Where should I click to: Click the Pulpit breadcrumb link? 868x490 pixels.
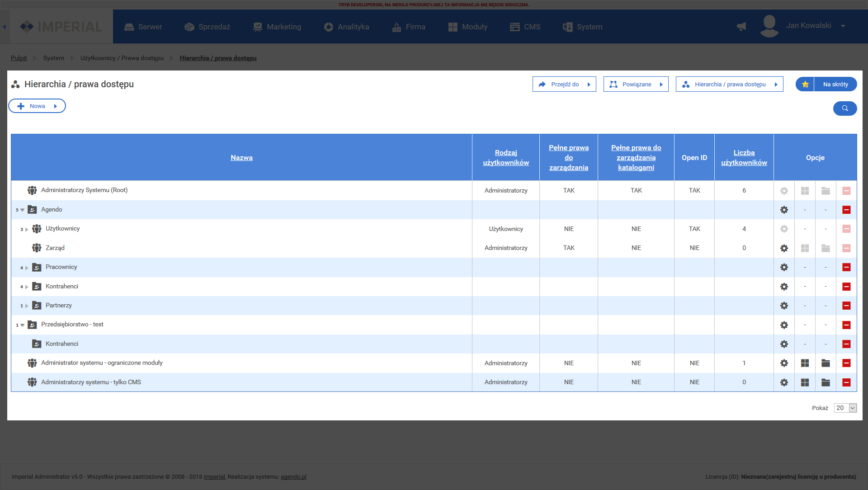19,58
